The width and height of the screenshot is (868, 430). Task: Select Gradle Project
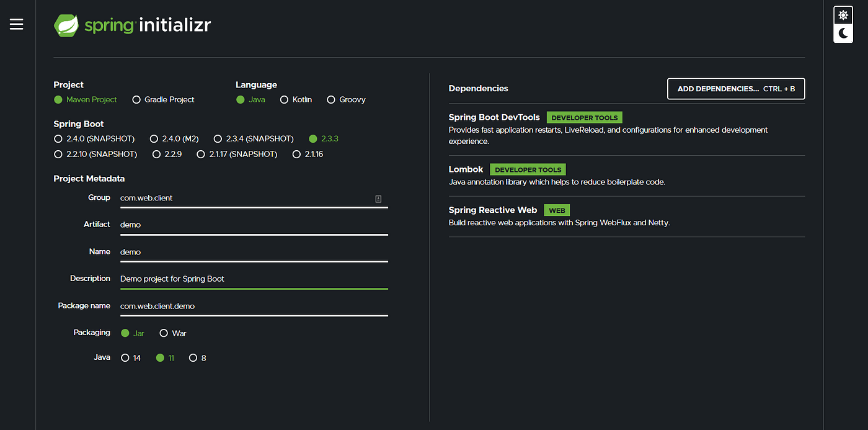pyautogui.click(x=136, y=99)
